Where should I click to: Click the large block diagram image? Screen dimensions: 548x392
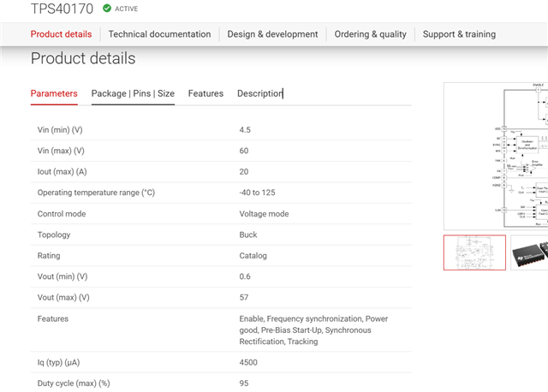point(497,154)
